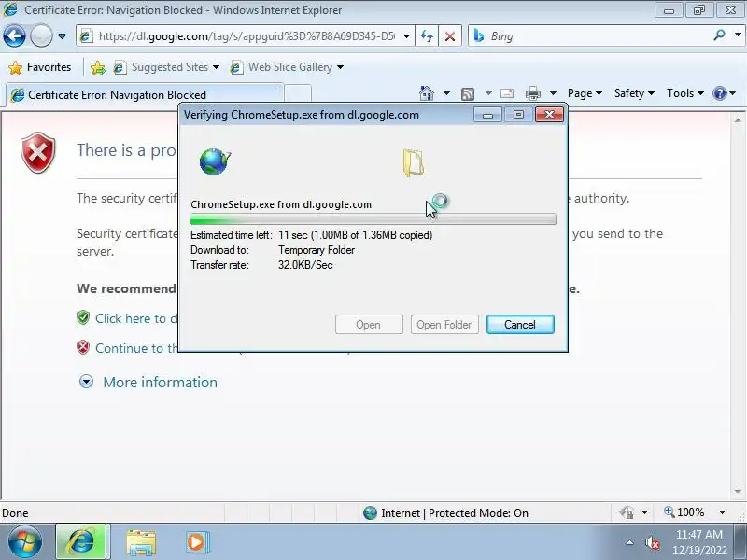Image resolution: width=747 pixels, height=560 pixels.
Task: Expand the address bar autocomplete dropdown
Action: tap(406, 36)
